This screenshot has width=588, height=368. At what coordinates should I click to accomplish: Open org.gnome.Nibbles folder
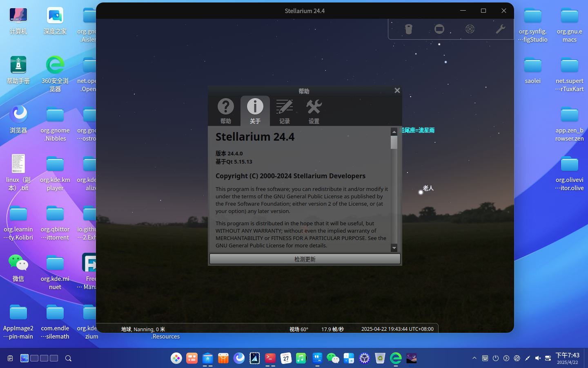pos(55,124)
